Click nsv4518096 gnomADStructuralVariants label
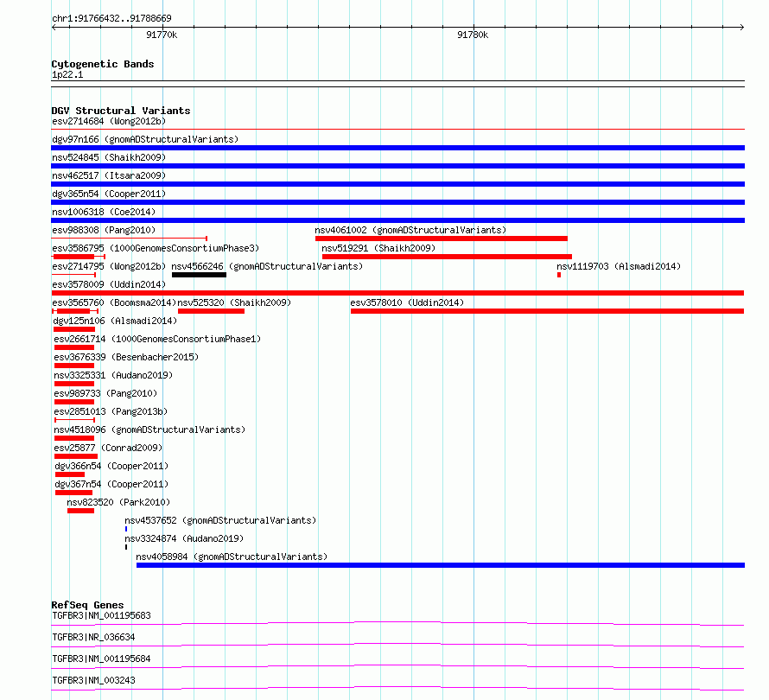769x700 pixels. tap(149, 430)
